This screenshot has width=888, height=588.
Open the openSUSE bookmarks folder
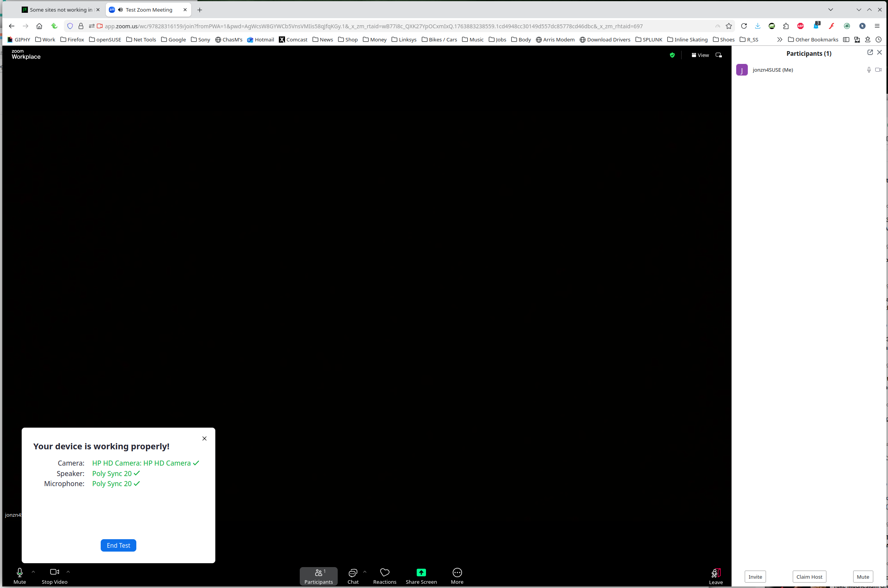pyautogui.click(x=105, y=40)
